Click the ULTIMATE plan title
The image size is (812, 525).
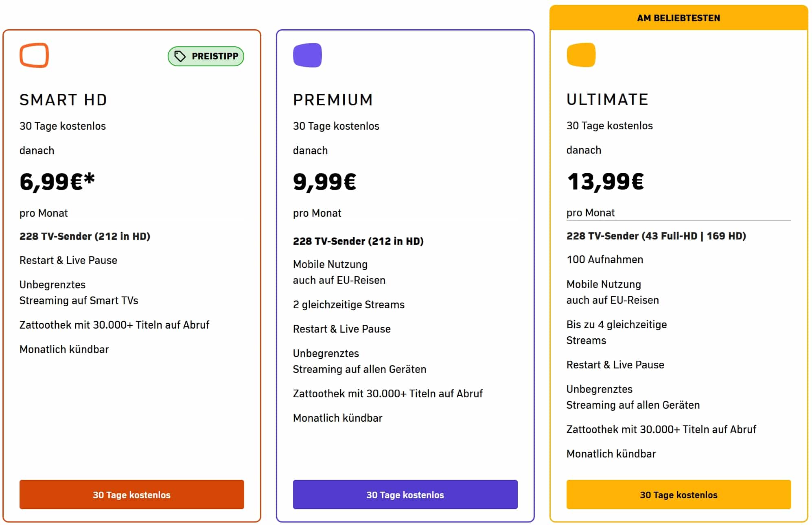[607, 99]
